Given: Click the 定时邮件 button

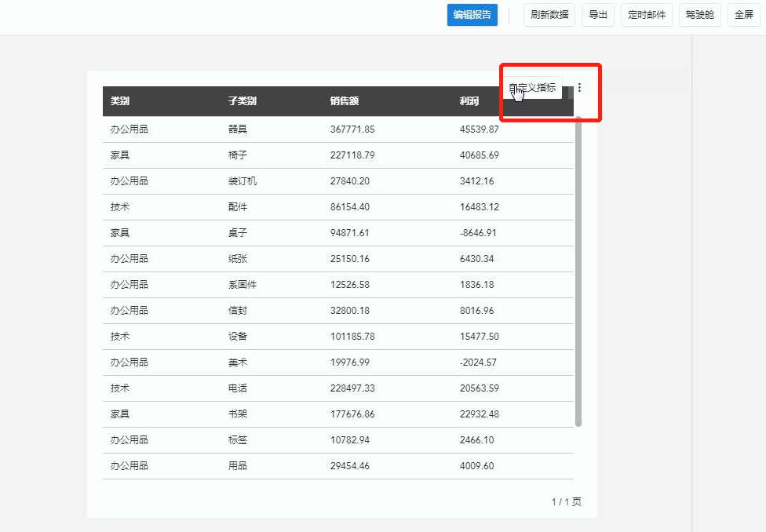Looking at the screenshot, I should 647,15.
